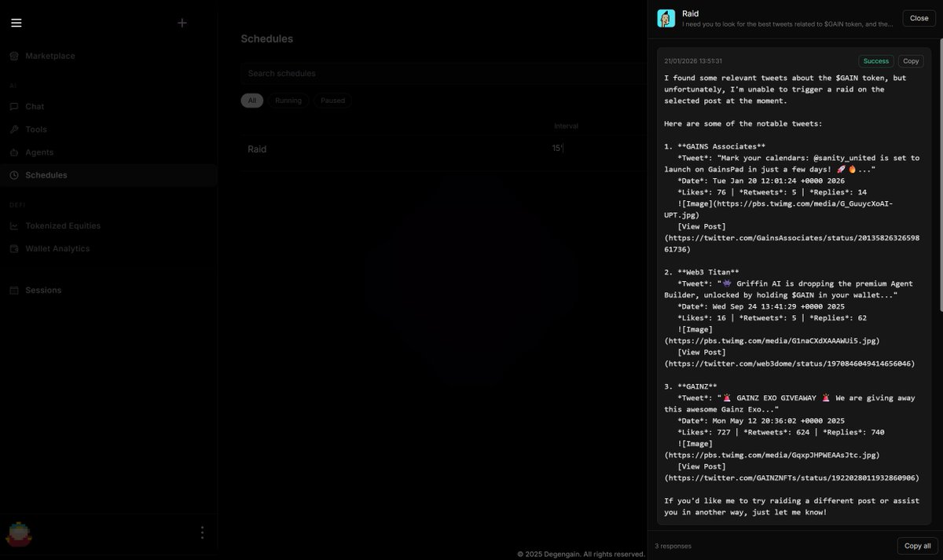Screen dimensions: 943x560
Task: Select the Raid schedule row
Action: tap(444, 148)
